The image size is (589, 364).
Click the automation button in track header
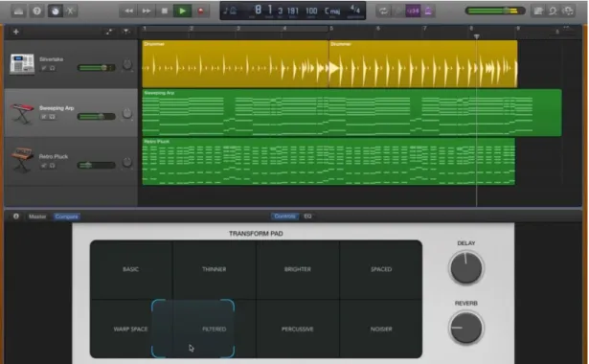109,32
